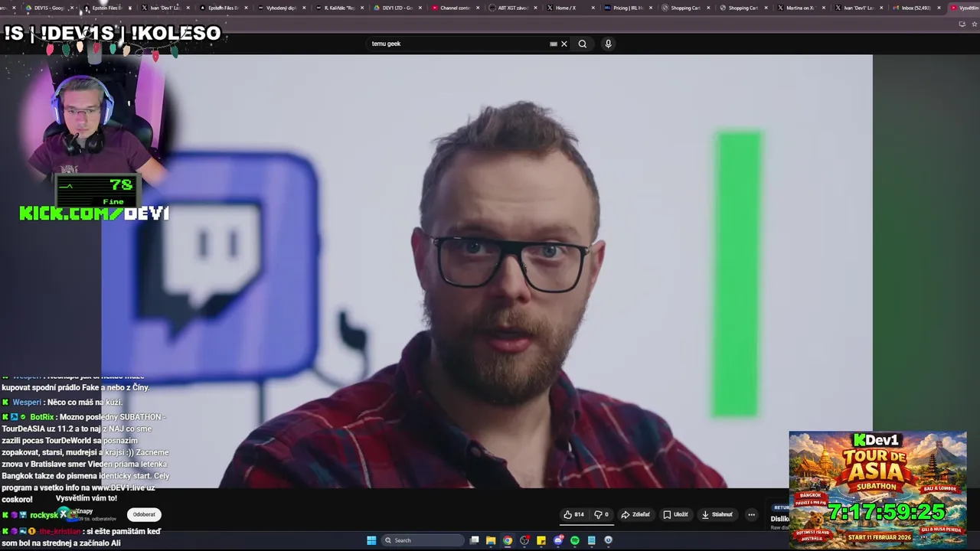Download the video via Stiahnuť
980x551 pixels.
click(x=717, y=514)
